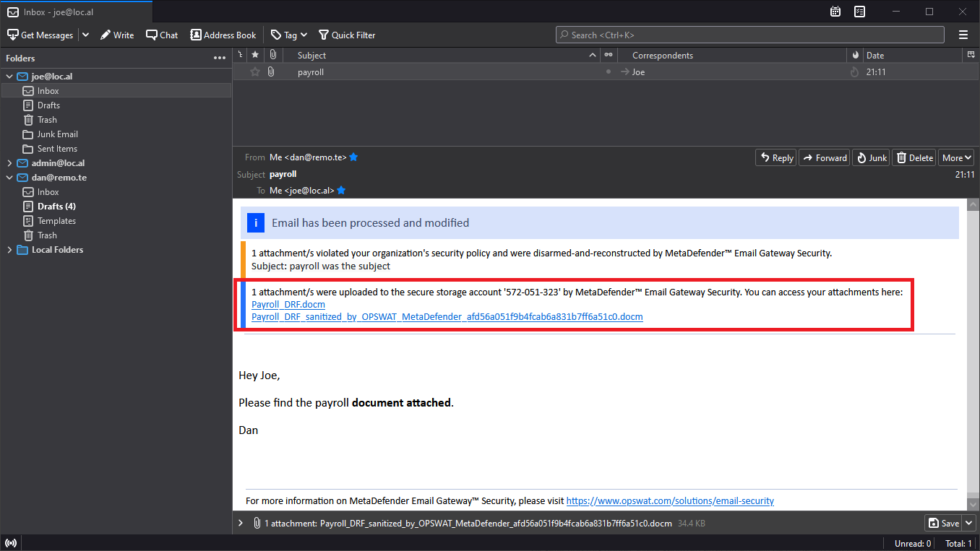This screenshot has width=980, height=551.
Task: Open the sanitized Payroll_DRF docm link
Action: (447, 317)
